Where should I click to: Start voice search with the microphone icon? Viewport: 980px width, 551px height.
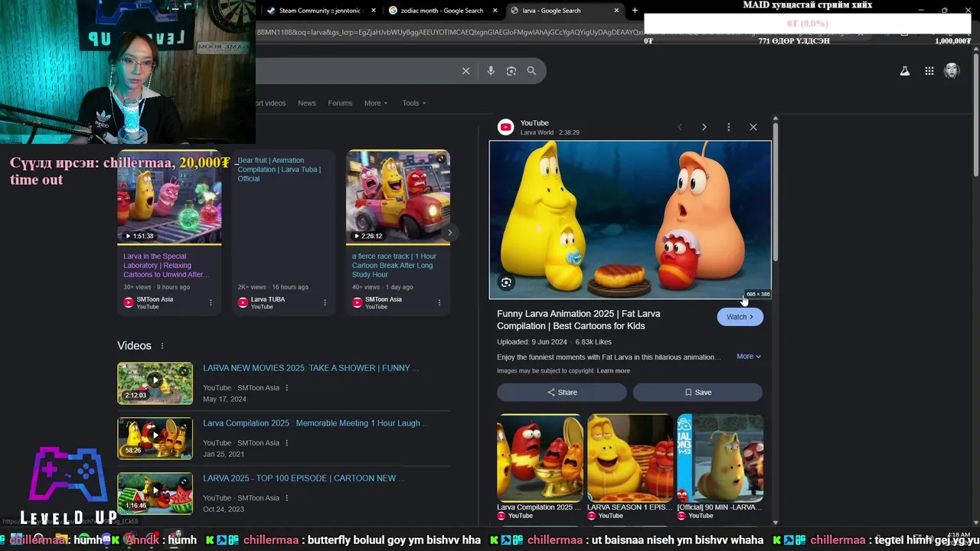(x=491, y=70)
